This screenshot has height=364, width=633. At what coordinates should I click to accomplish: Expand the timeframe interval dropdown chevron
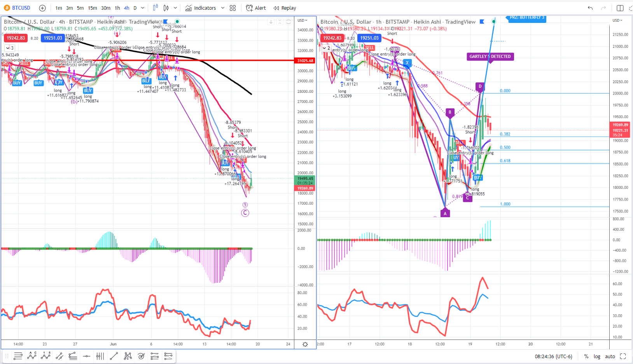click(x=143, y=8)
